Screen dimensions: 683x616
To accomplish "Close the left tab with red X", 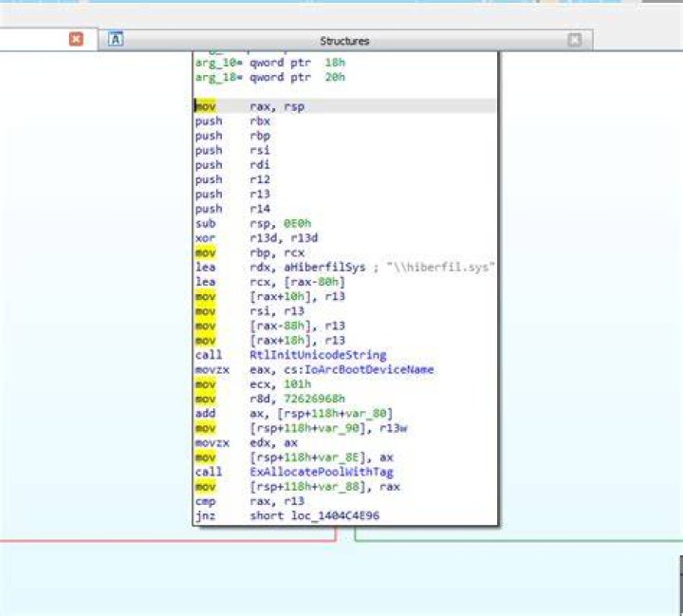I will pos(76,39).
